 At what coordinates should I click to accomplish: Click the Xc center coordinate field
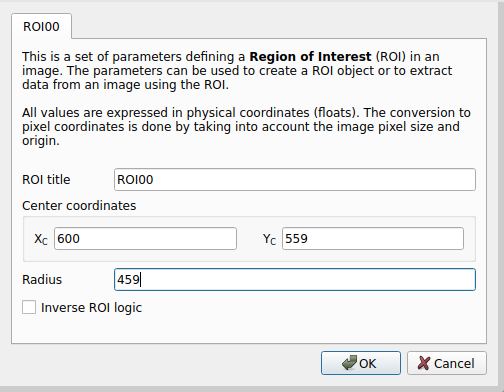click(145, 239)
